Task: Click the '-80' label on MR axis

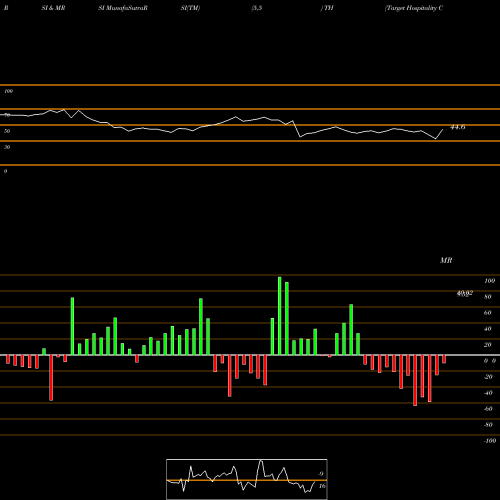Action: click(x=488, y=425)
